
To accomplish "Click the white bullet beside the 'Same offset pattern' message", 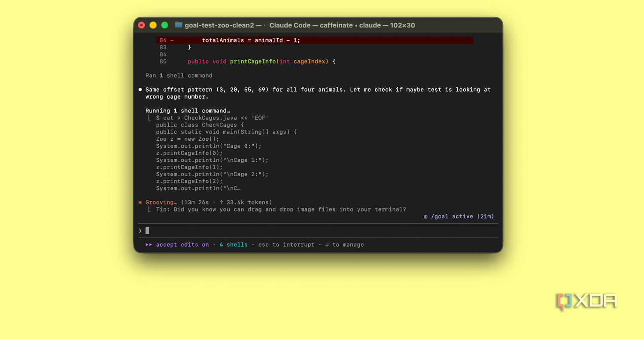I will coord(140,90).
